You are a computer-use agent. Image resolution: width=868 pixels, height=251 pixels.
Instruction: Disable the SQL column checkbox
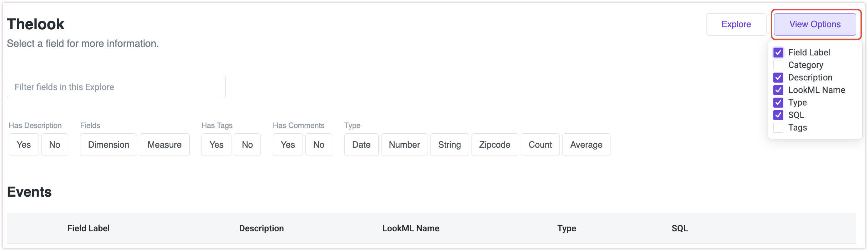778,115
